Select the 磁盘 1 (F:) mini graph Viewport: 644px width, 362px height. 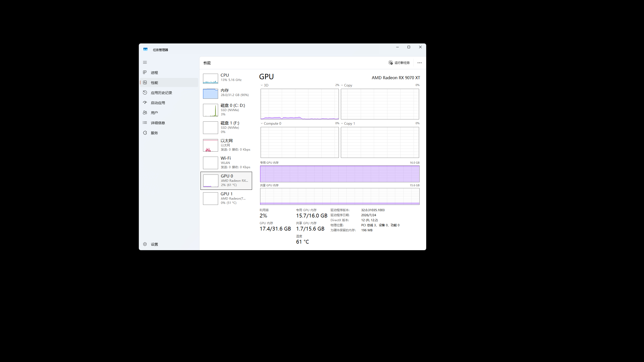[211, 128]
